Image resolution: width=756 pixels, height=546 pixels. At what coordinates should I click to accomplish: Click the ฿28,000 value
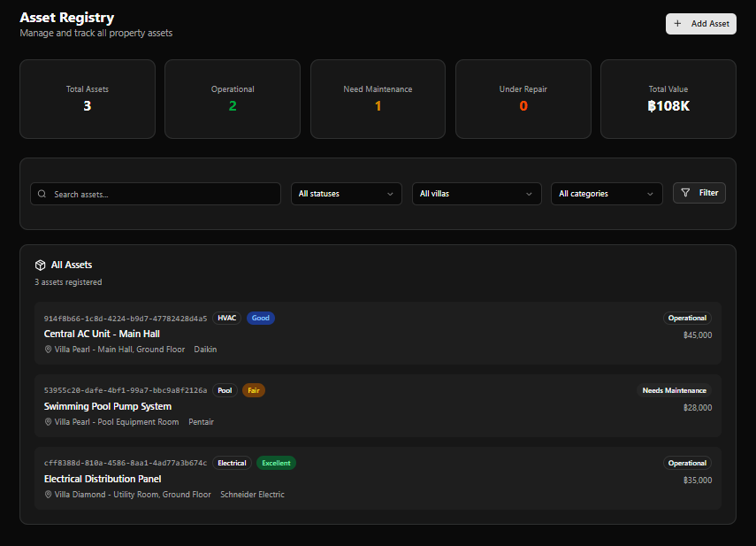coord(698,408)
